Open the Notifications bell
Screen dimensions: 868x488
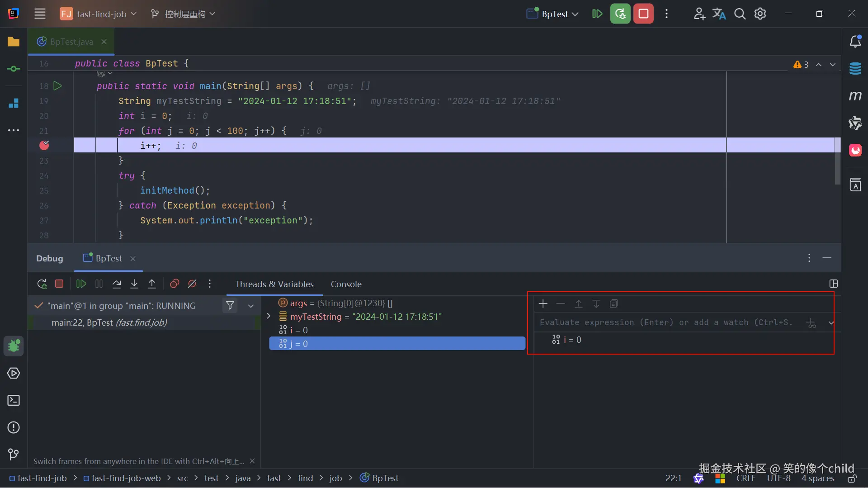pos(855,42)
